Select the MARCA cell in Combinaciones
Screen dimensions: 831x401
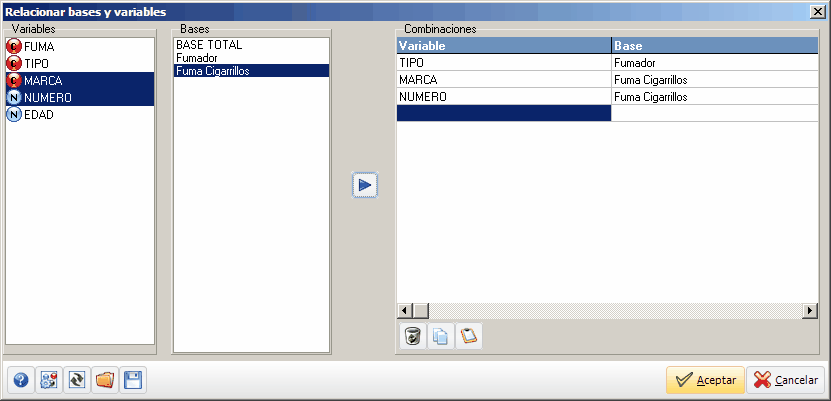click(503, 79)
